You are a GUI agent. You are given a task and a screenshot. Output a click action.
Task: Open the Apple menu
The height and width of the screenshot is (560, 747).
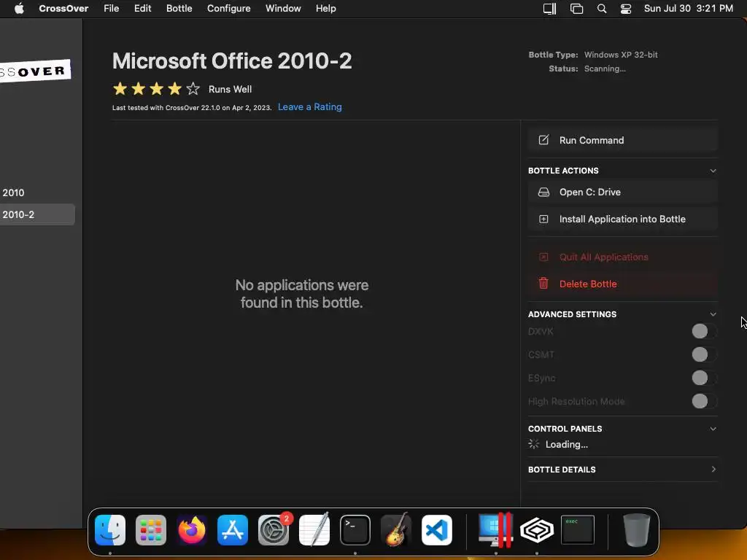(x=19, y=9)
